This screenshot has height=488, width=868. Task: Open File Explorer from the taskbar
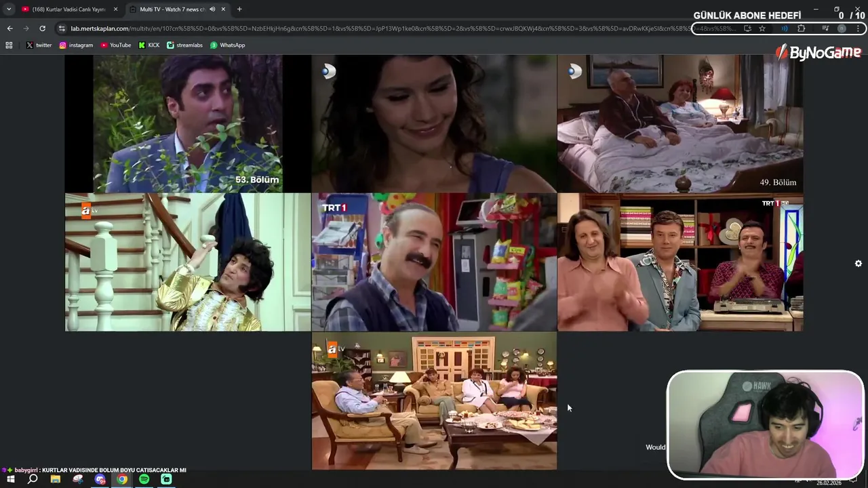(56, 479)
